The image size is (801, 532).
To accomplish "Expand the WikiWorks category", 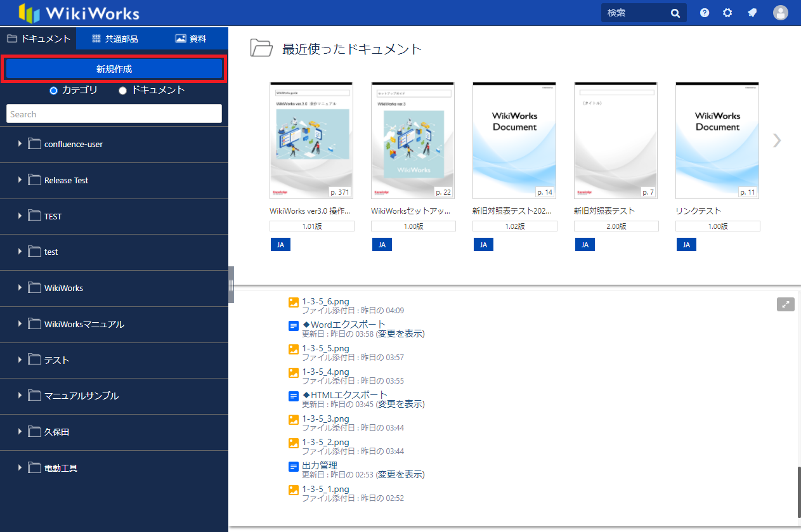I will [x=20, y=288].
